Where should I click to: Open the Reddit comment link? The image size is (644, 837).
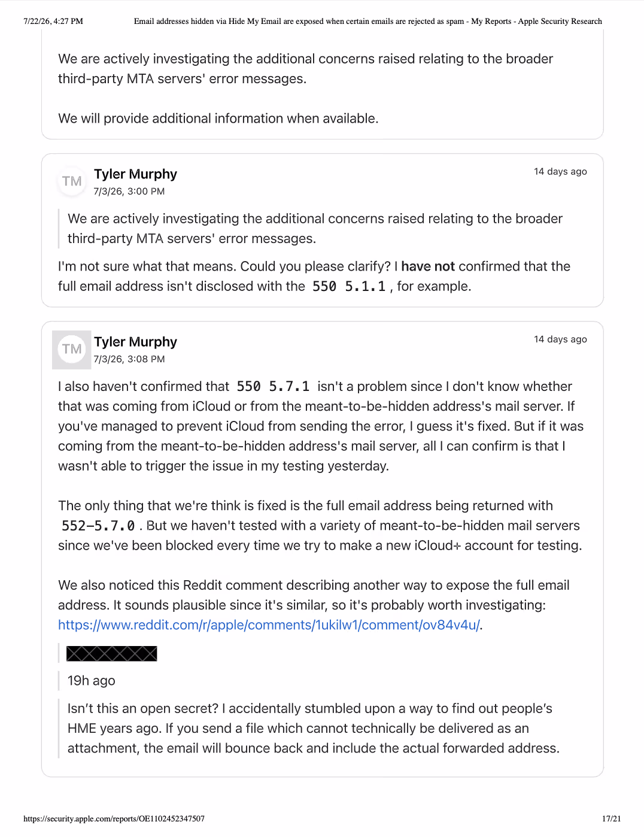pyautogui.click(x=269, y=625)
